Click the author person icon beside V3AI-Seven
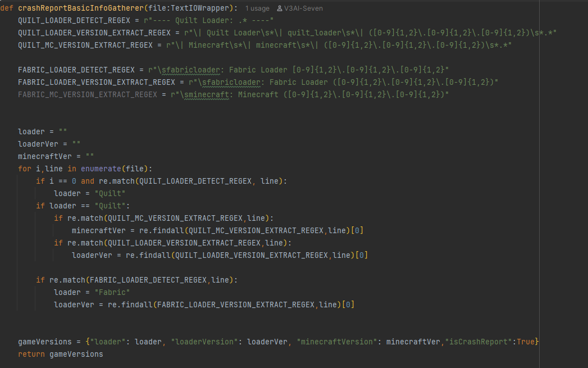Image resolution: width=588 pixels, height=368 pixels. point(280,8)
